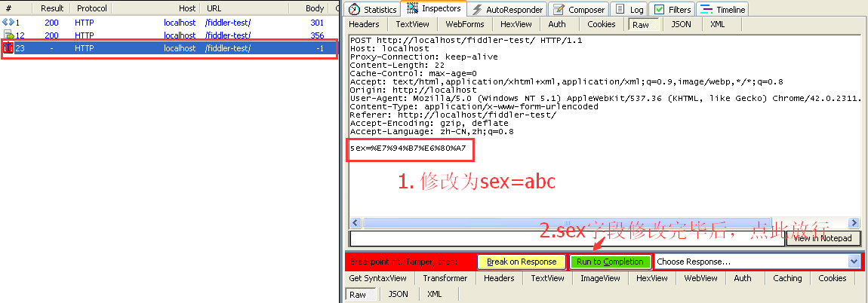The width and height of the screenshot is (868, 303).
Task: Click the Timeline tab bars icon
Action: pos(706,9)
